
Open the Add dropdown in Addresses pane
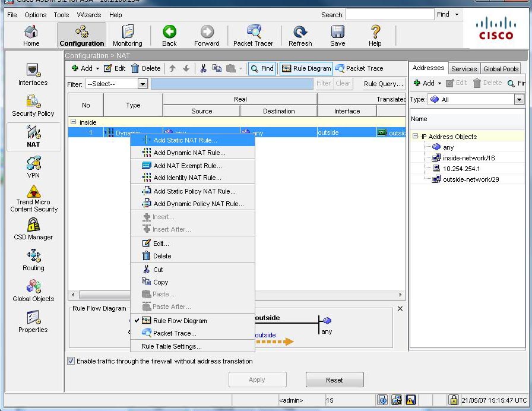(439, 83)
